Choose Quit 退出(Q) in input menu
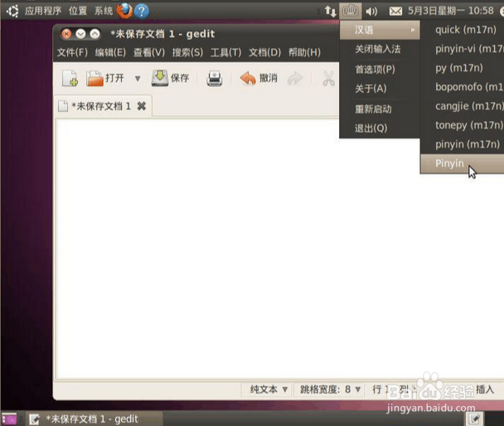Screen dimensions: 504x426 click(380, 128)
